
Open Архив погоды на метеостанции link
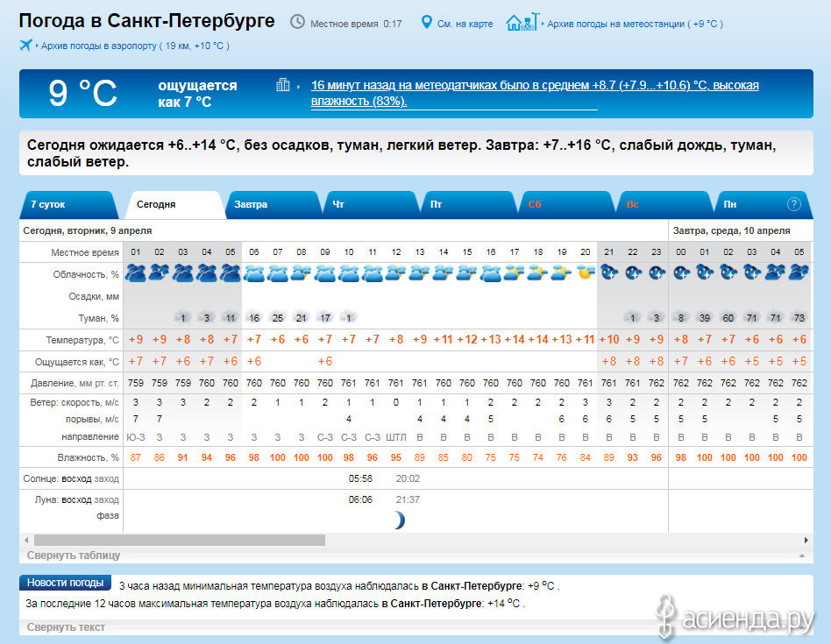click(x=635, y=24)
